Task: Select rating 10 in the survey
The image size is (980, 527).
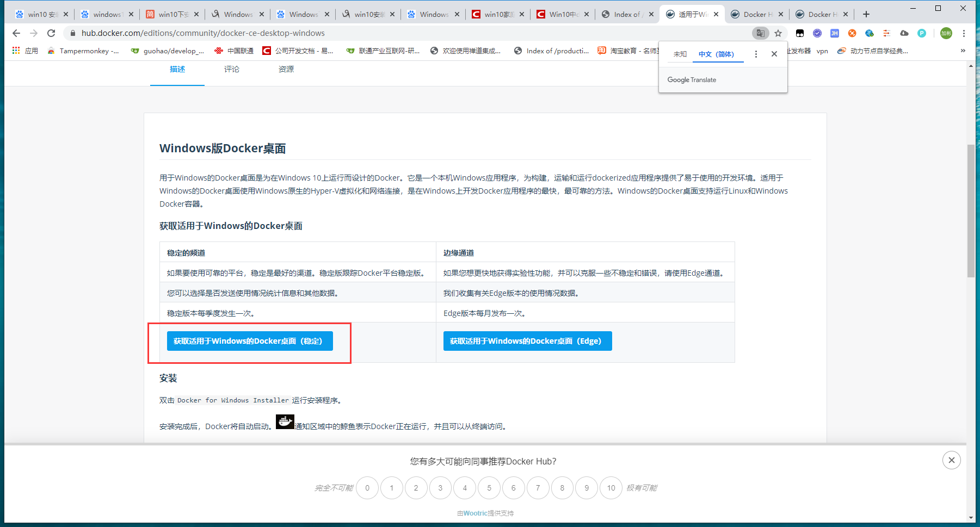Action: (611, 488)
